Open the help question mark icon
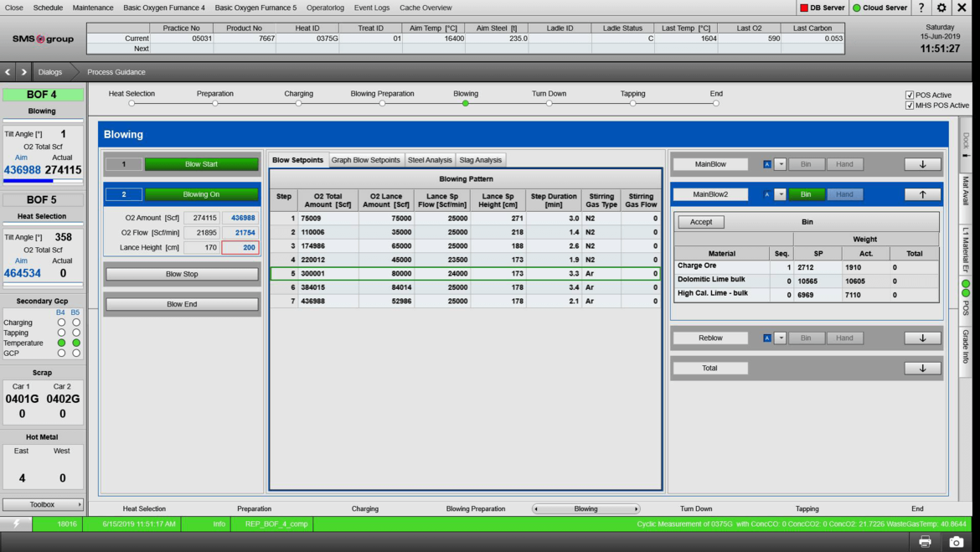The width and height of the screenshot is (980, 552). click(x=921, y=8)
